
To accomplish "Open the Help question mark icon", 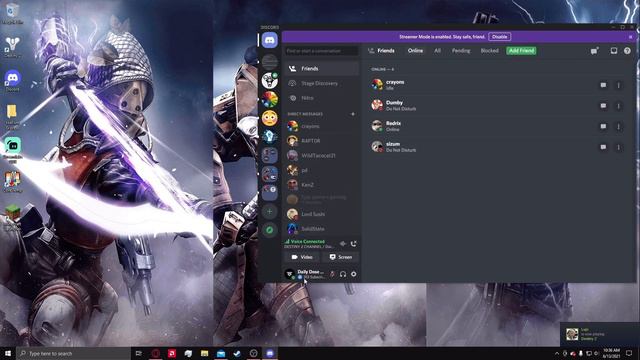I will tap(627, 51).
